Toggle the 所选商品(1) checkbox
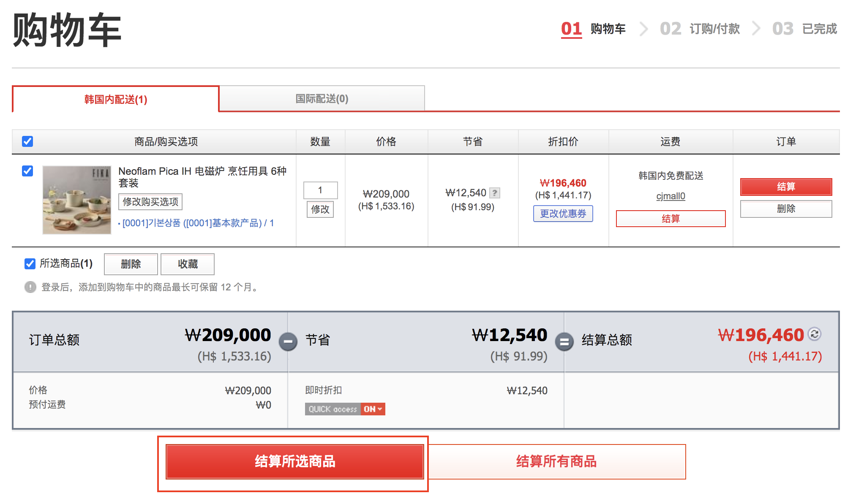The height and width of the screenshot is (504, 845). click(30, 264)
